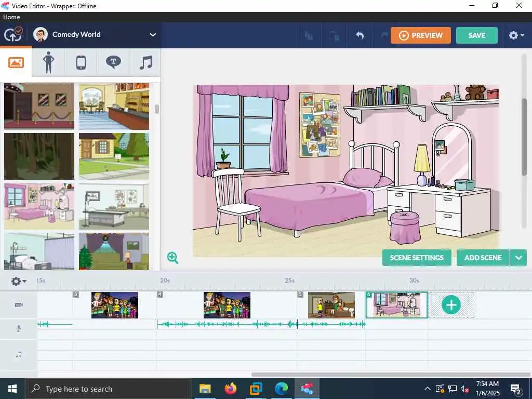Select scene 6 pink bedroom thumbnail

click(x=397, y=305)
